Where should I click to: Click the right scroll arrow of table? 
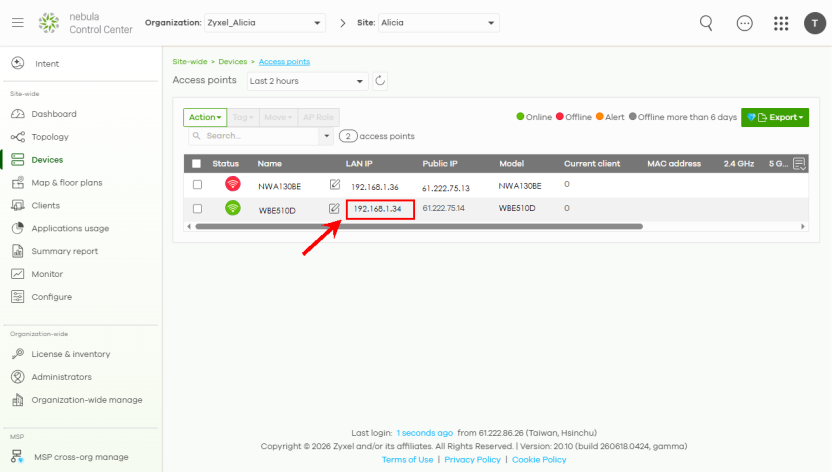pyautogui.click(x=803, y=226)
